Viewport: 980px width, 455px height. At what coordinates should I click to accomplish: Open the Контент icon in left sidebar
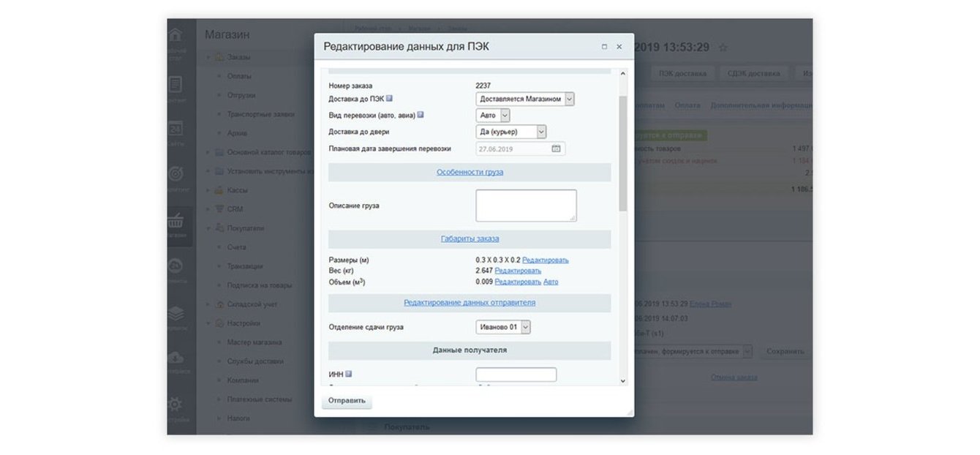(176, 84)
